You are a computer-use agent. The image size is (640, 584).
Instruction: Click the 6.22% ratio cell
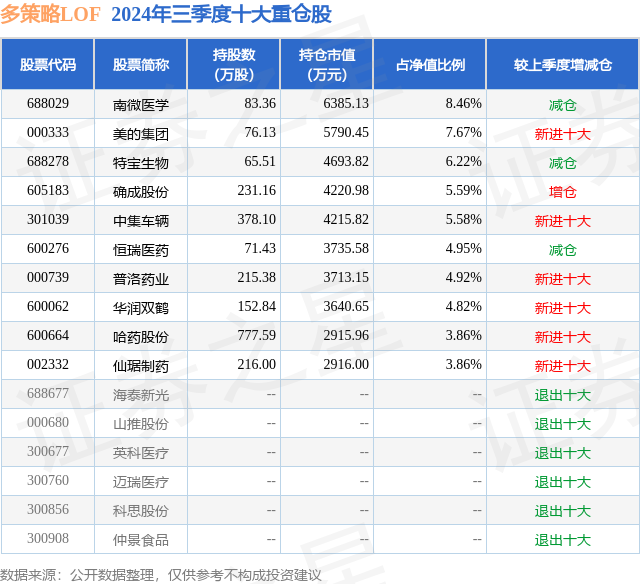point(464,162)
